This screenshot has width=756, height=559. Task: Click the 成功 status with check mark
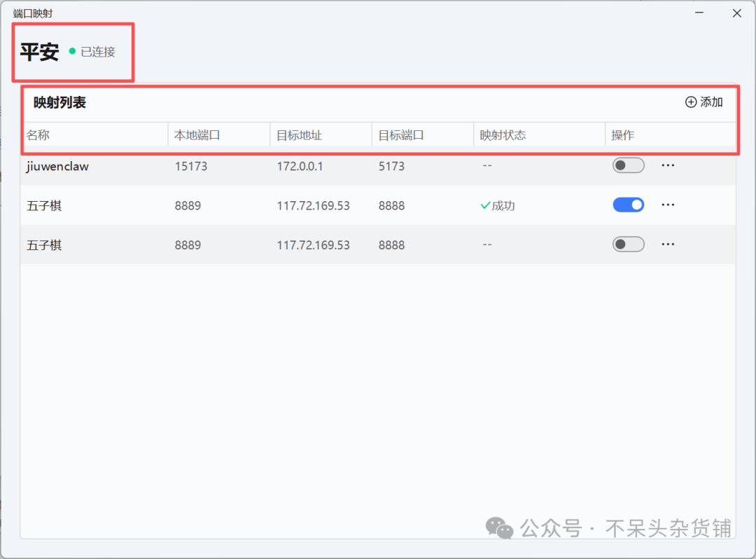(498, 206)
